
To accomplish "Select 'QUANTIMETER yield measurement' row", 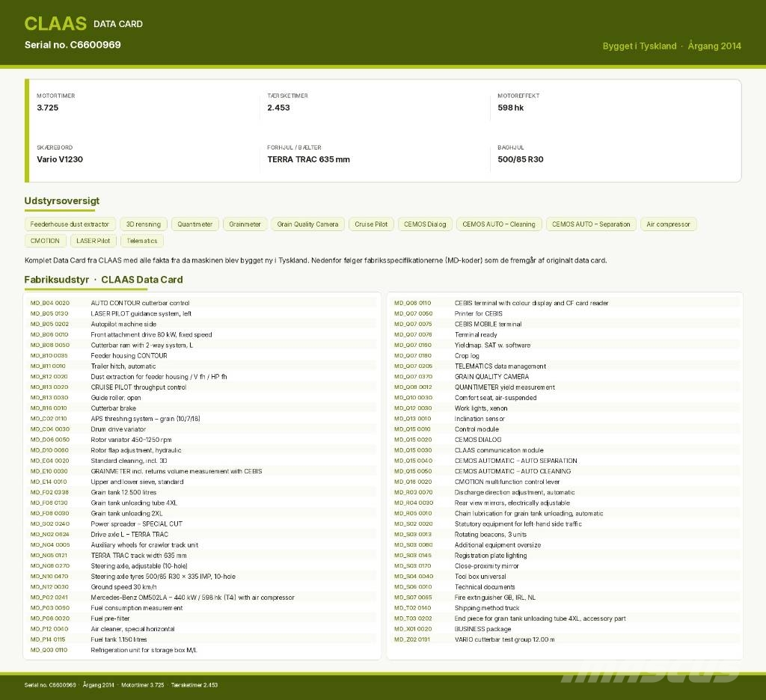I will pyautogui.click(x=566, y=387).
